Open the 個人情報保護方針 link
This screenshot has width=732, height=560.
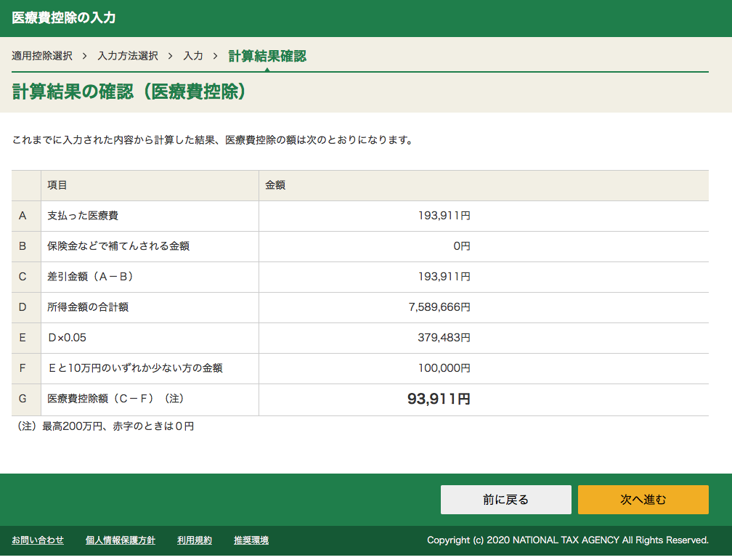pyautogui.click(x=121, y=540)
